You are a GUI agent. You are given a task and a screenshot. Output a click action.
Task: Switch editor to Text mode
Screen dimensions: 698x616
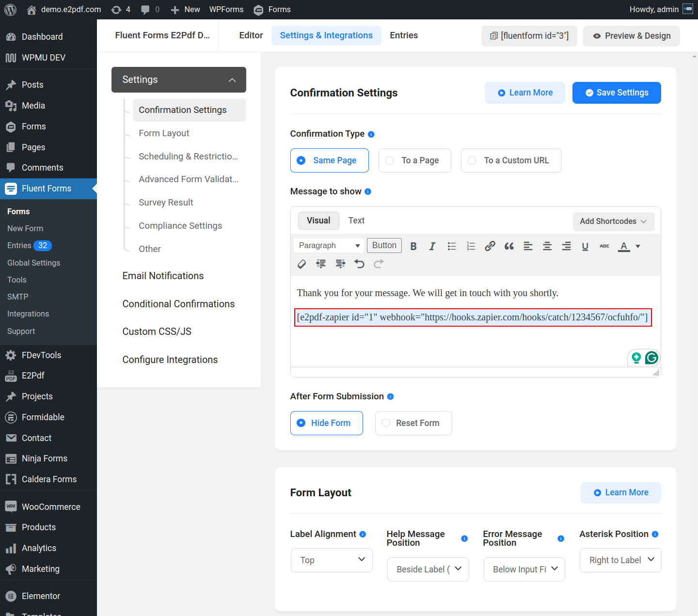pyautogui.click(x=356, y=221)
